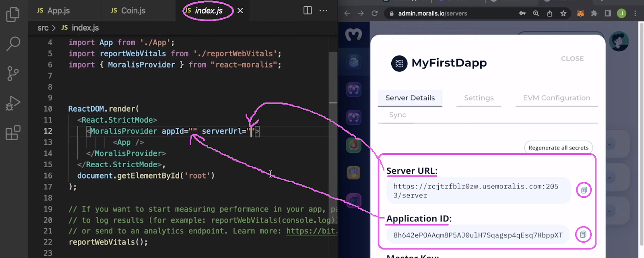Click line number 12 in the gutter

click(x=48, y=131)
